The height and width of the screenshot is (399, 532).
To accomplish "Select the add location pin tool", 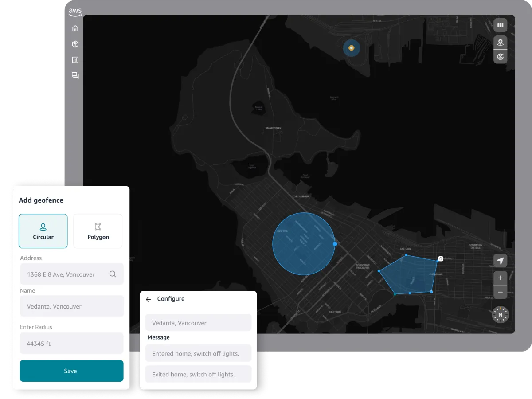I will (x=500, y=42).
